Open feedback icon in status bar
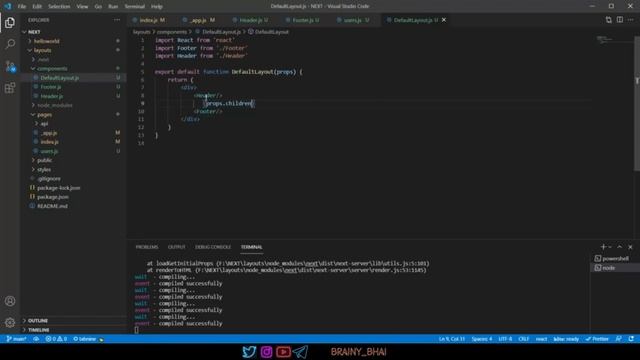Image resolution: width=640 pixels, height=360 pixels. tap(619, 339)
